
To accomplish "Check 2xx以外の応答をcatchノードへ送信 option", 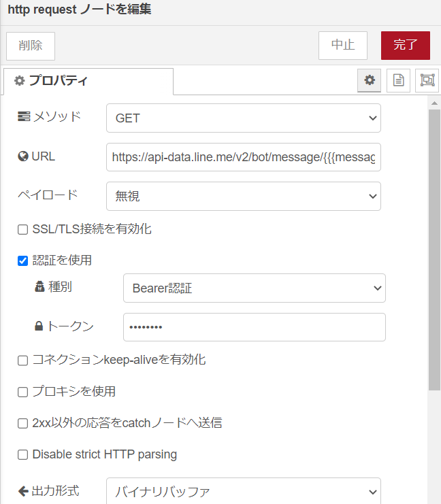I will pos(22,423).
